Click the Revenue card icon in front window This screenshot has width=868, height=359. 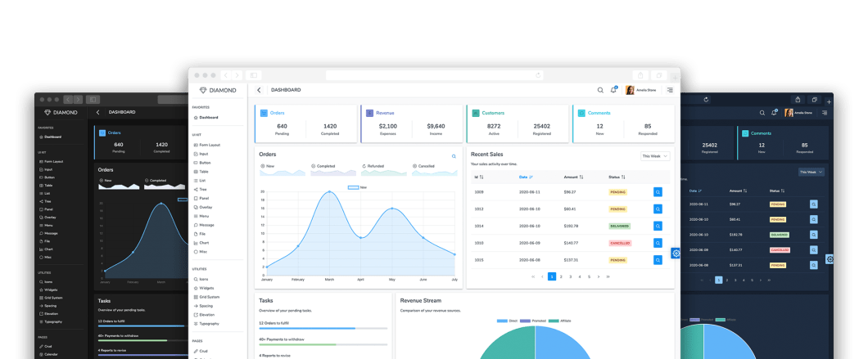[x=369, y=113]
